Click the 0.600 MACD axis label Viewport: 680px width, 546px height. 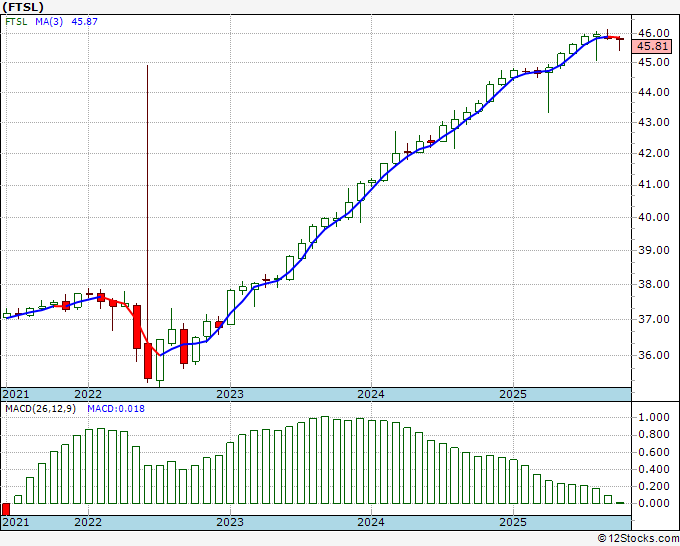pyautogui.click(x=654, y=452)
